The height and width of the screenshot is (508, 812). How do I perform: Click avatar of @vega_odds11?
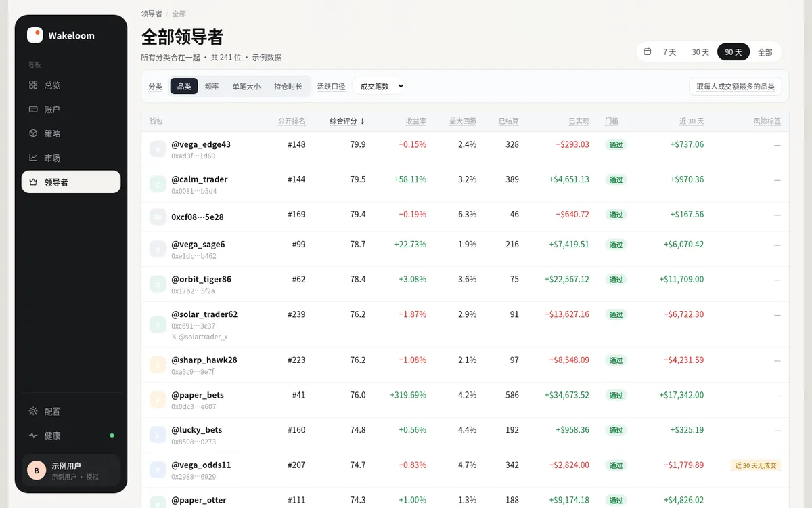[x=158, y=470]
